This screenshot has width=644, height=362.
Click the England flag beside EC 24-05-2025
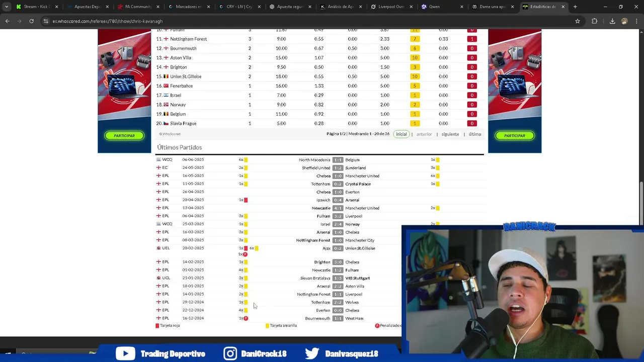(158, 168)
